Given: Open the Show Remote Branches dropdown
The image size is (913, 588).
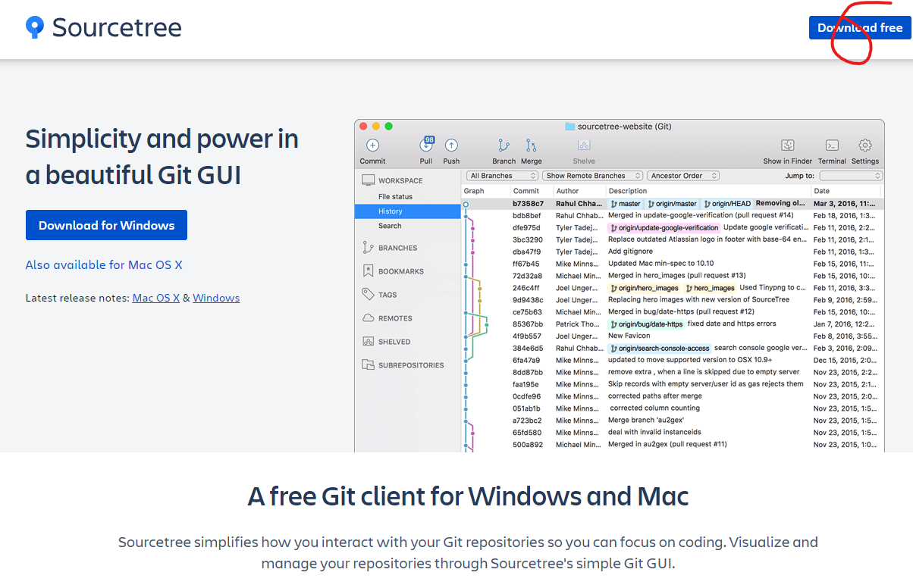Looking at the screenshot, I should (592, 176).
